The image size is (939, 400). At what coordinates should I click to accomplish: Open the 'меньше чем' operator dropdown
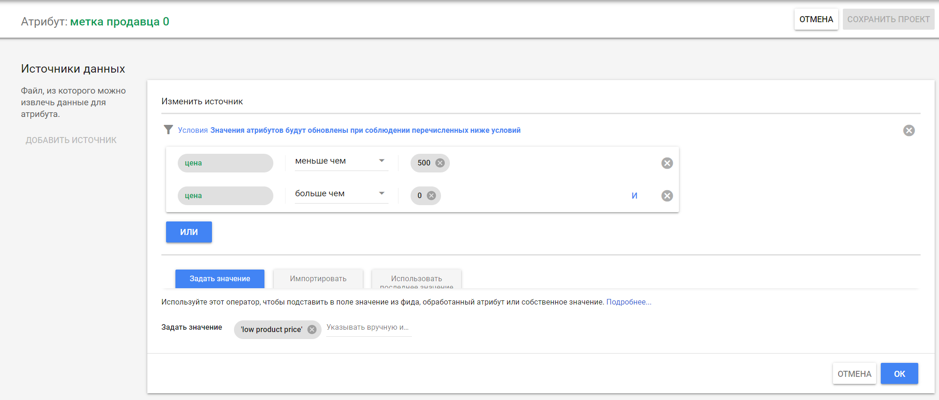[340, 161]
